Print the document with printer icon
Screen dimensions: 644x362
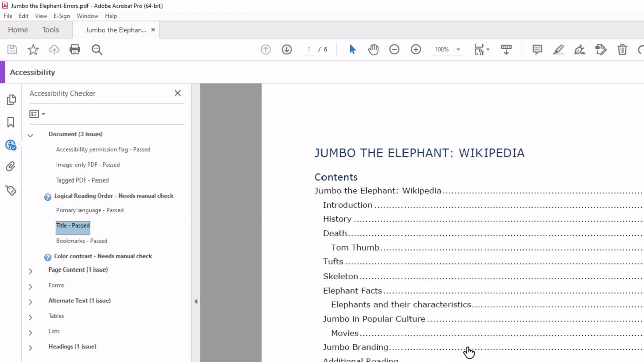click(x=75, y=49)
